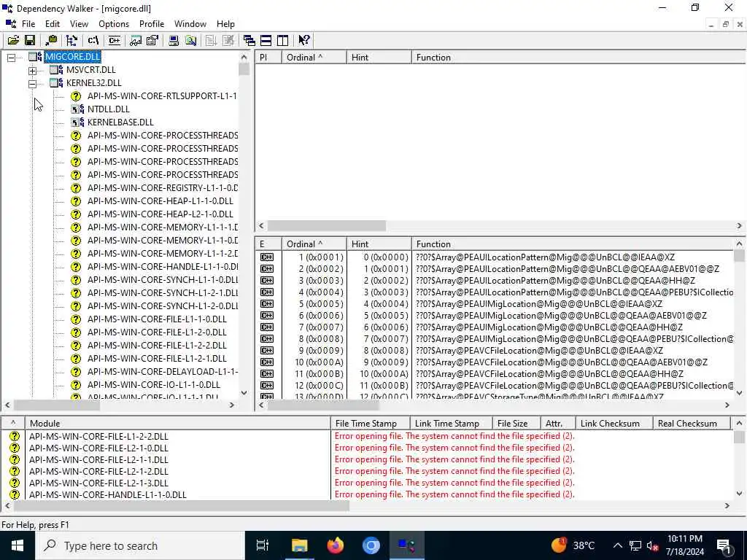Sort exports by E column header

coord(268,244)
